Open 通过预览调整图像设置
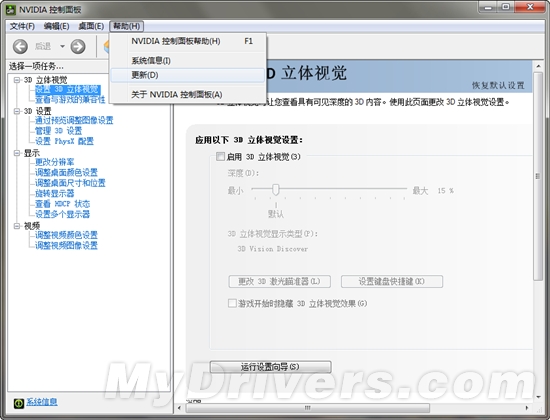The image size is (550, 420). click(x=74, y=120)
